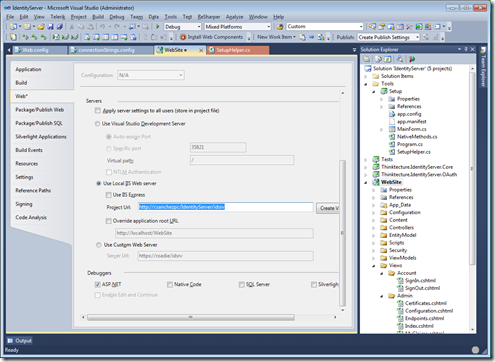The height and width of the screenshot is (362, 495).
Task: Click the Properties icon in Solution Explorer toolbar
Action: click(367, 59)
